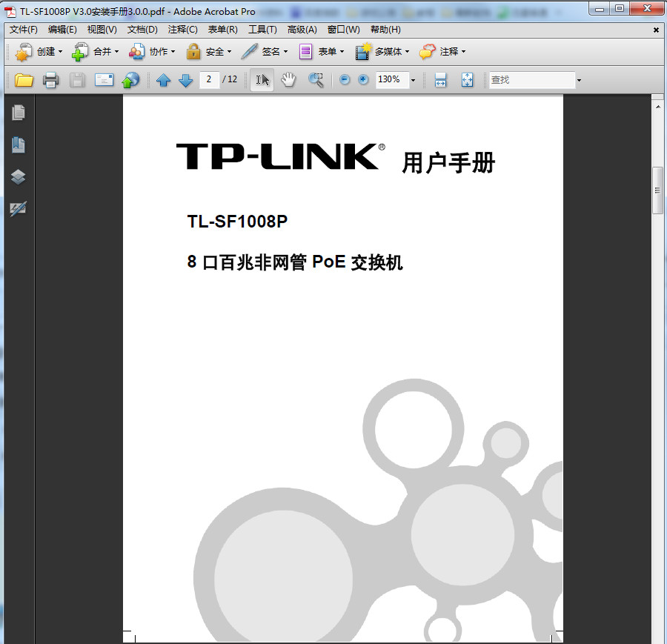The height and width of the screenshot is (644, 667).
Task: Open the 高级(A) menu
Action: (x=302, y=30)
